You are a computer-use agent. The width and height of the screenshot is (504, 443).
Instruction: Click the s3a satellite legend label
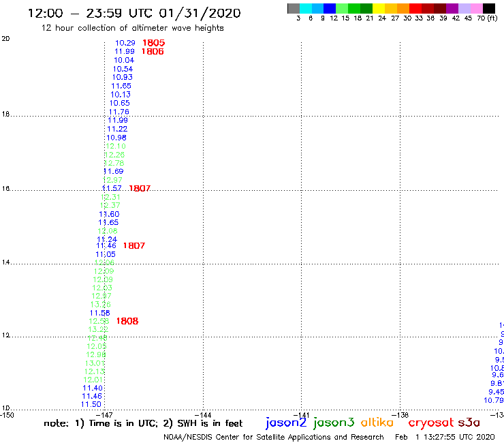click(x=469, y=423)
